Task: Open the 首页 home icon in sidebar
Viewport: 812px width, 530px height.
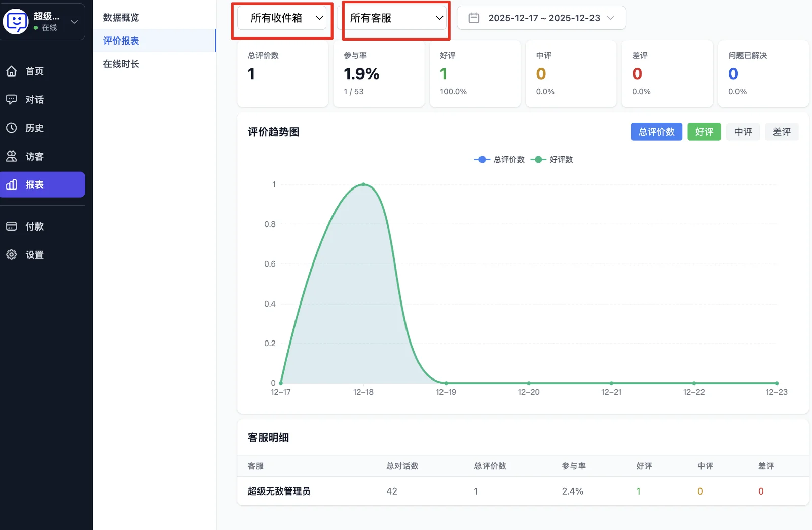Action: coord(11,71)
